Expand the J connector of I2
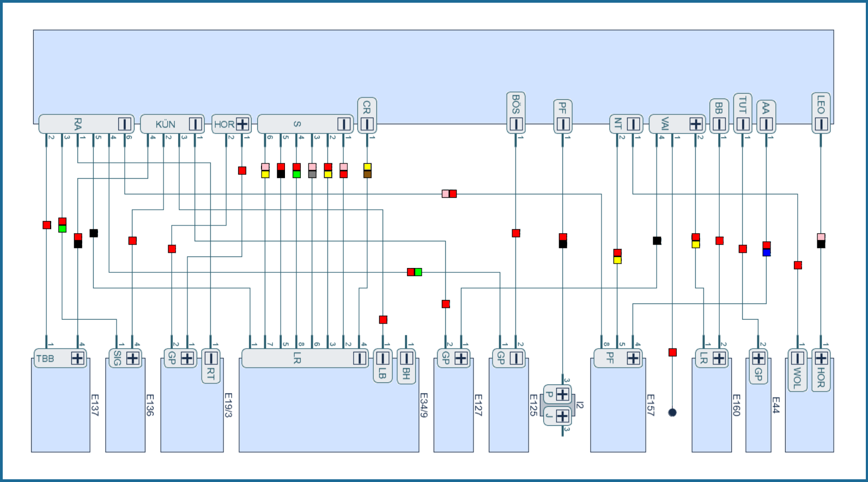 click(562, 417)
